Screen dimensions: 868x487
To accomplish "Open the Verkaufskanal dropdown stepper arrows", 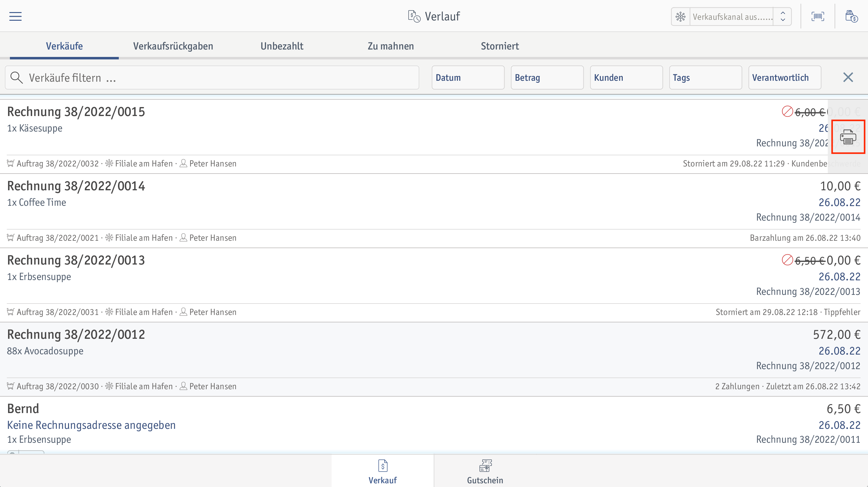I will [x=783, y=16].
